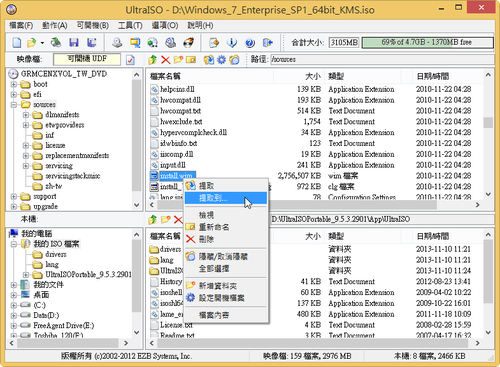The width and height of the screenshot is (500, 367).
Task: Click the Burn CD/DVD image flame icon
Action: click(189, 42)
